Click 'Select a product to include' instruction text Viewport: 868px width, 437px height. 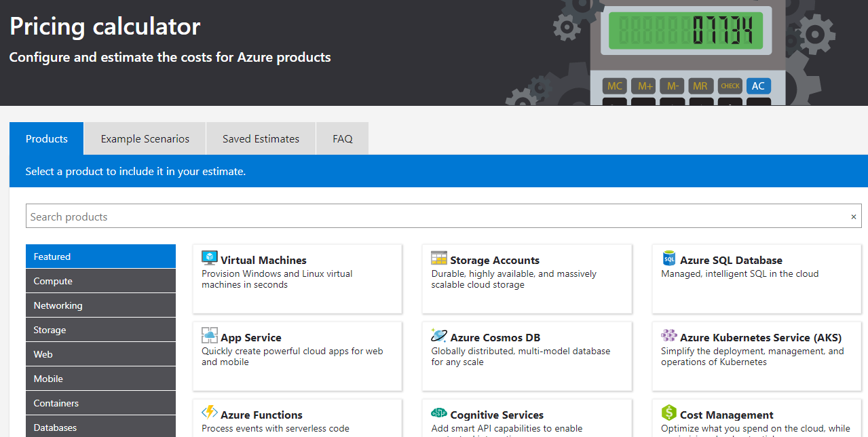point(136,172)
